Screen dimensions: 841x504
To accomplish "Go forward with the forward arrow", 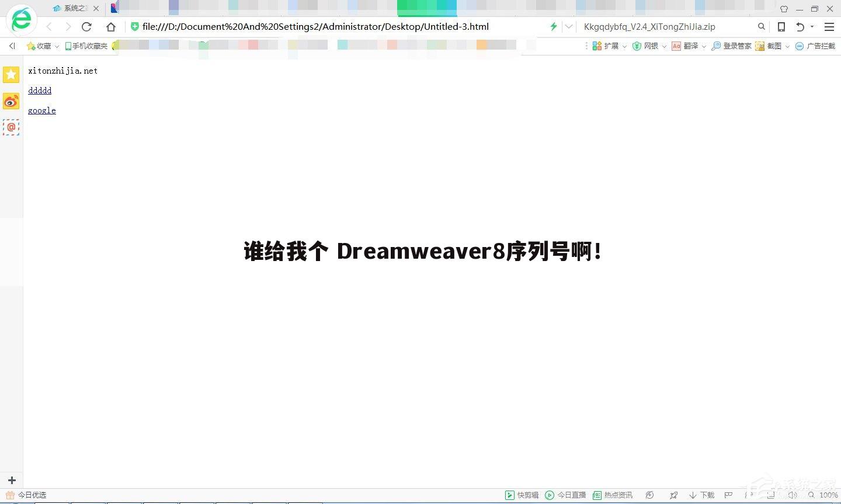I will [68, 27].
